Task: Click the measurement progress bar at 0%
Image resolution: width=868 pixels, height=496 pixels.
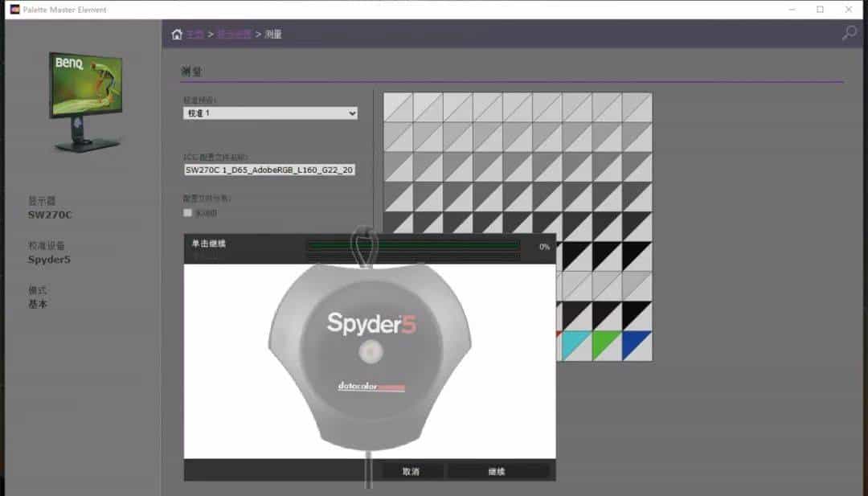Action: pyautogui.click(x=412, y=247)
